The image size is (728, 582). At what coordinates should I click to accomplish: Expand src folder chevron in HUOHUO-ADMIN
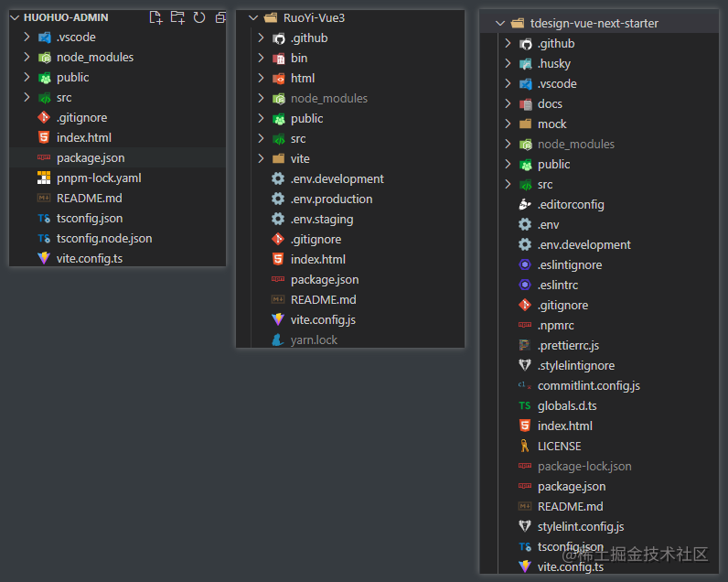point(27,97)
